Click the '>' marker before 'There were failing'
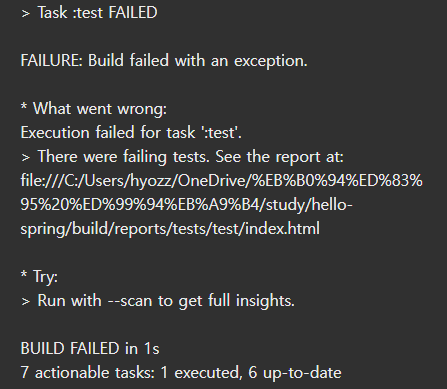Image resolution: width=447 pixels, height=389 pixels. 25,158
